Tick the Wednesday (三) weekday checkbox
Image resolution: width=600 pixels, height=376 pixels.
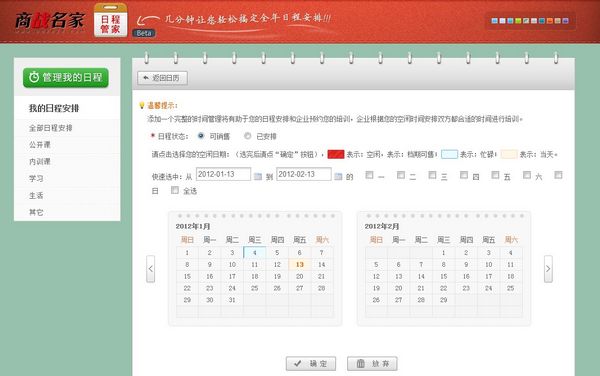[432, 175]
